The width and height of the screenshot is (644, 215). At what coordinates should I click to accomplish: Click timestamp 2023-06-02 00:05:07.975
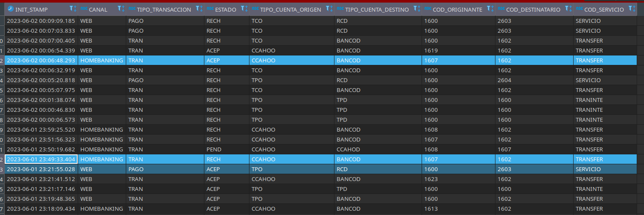tap(42, 90)
